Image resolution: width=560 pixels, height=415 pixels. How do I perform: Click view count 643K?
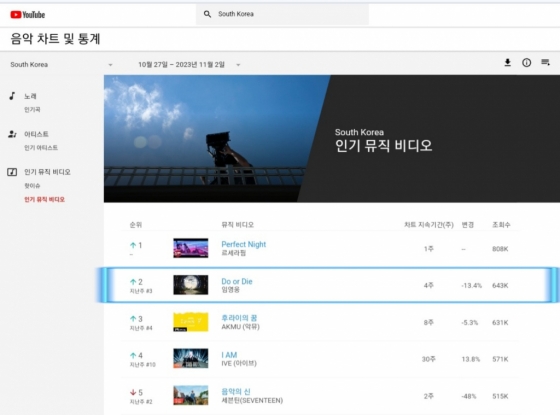pyautogui.click(x=500, y=285)
